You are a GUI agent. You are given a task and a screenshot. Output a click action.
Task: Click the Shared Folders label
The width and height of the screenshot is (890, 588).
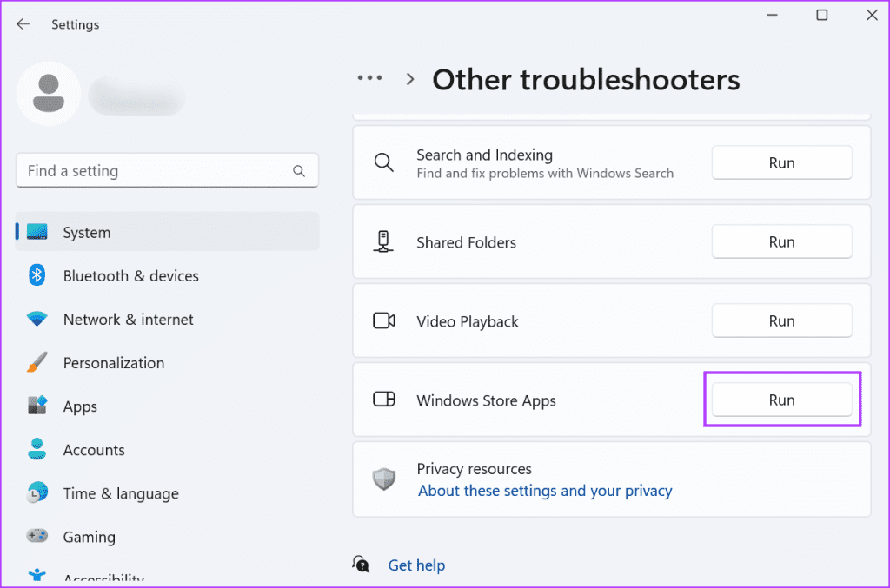tap(466, 242)
